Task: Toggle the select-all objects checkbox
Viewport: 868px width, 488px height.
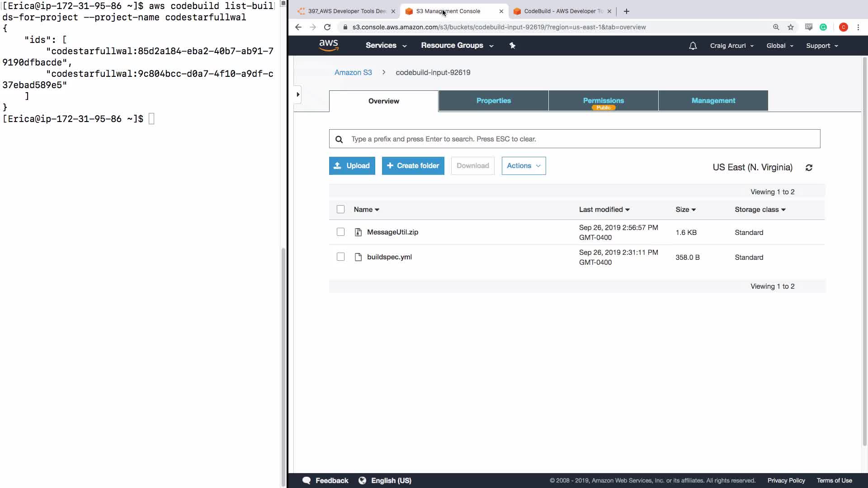Action: pyautogui.click(x=340, y=210)
